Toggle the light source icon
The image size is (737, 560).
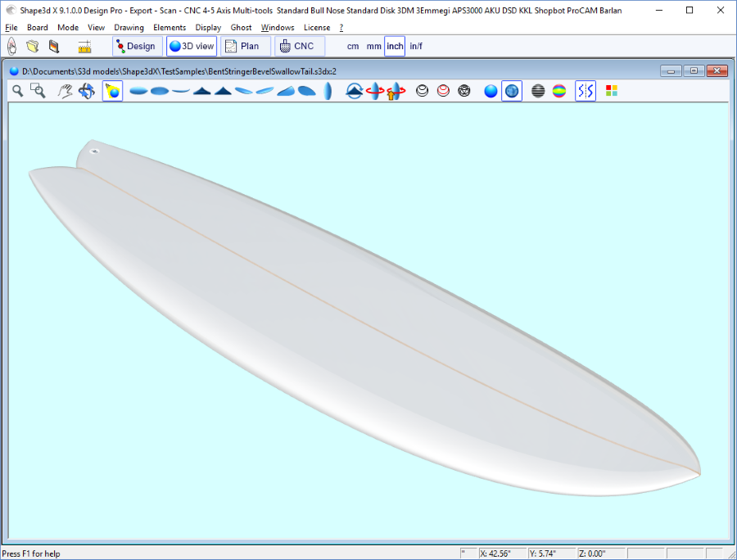(x=112, y=91)
